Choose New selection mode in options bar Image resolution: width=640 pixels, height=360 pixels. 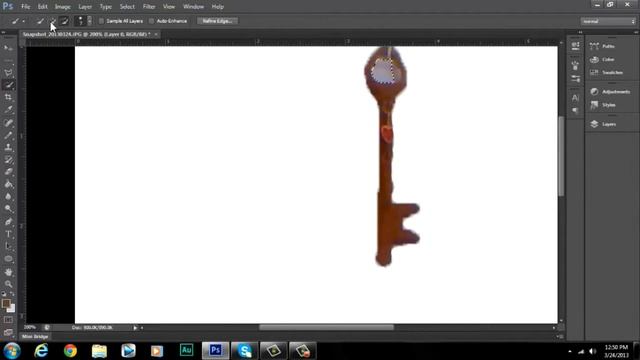[x=40, y=21]
